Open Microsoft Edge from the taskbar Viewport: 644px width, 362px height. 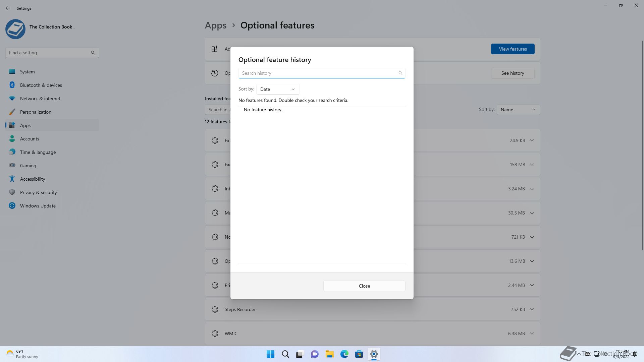[x=344, y=354]
